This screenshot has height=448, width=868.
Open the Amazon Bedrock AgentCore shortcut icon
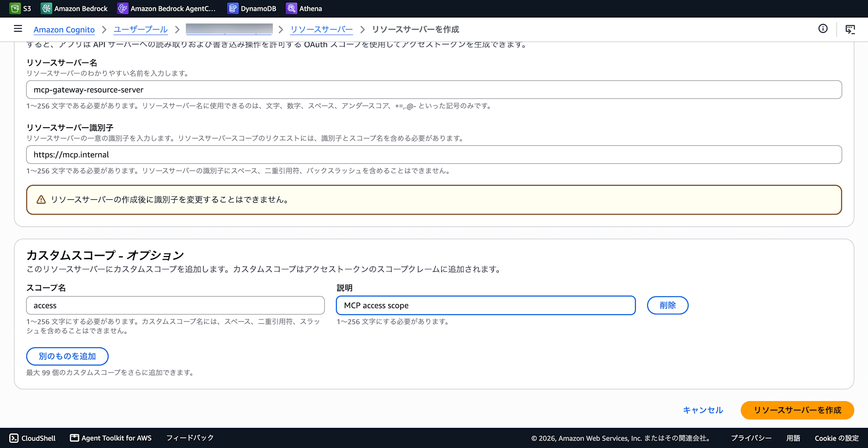[x=122, y=8]
